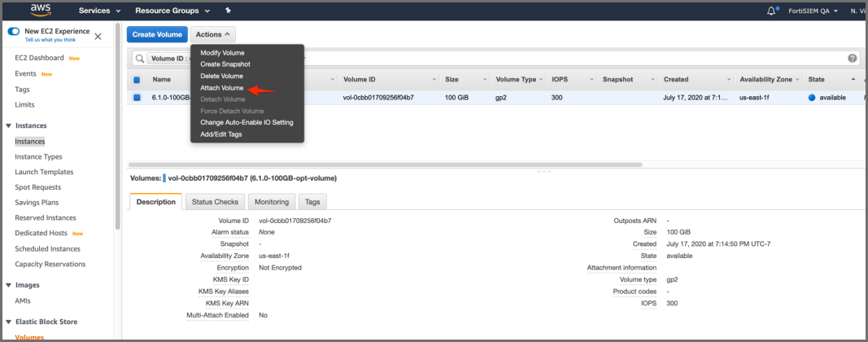Click the vol-0cbb01709256f04b7 table cell

pyautogui.click(x=378, y=98)
